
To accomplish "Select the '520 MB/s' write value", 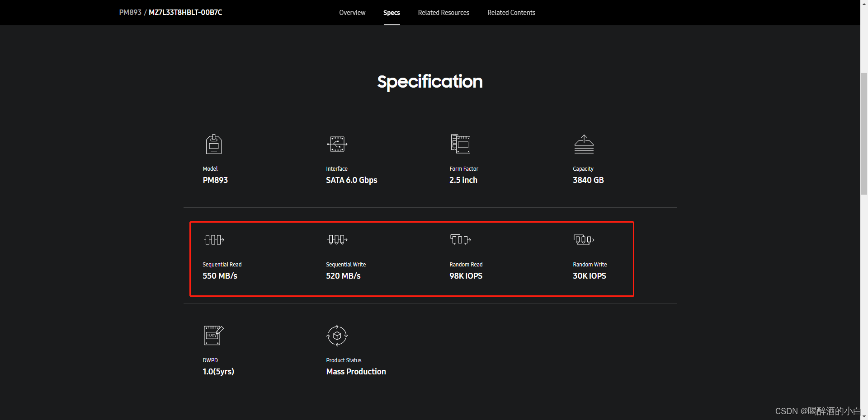I will coord(343,276).
